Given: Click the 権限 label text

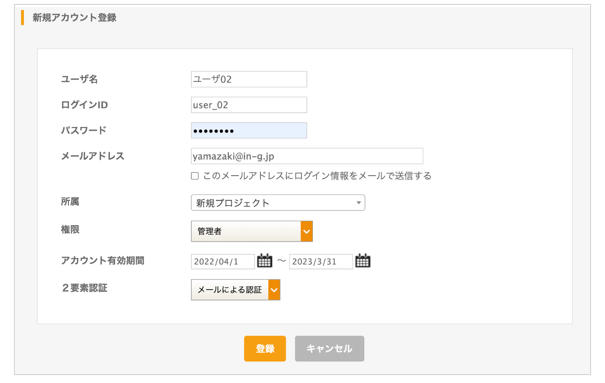Looking at the screenshot, I should (x=70, y=229).
